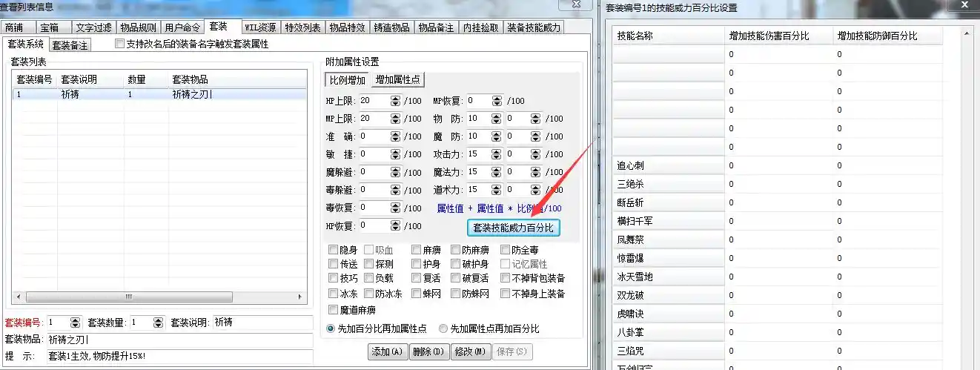Click the skill list vertical scrollbar

(x=966, y=199)
